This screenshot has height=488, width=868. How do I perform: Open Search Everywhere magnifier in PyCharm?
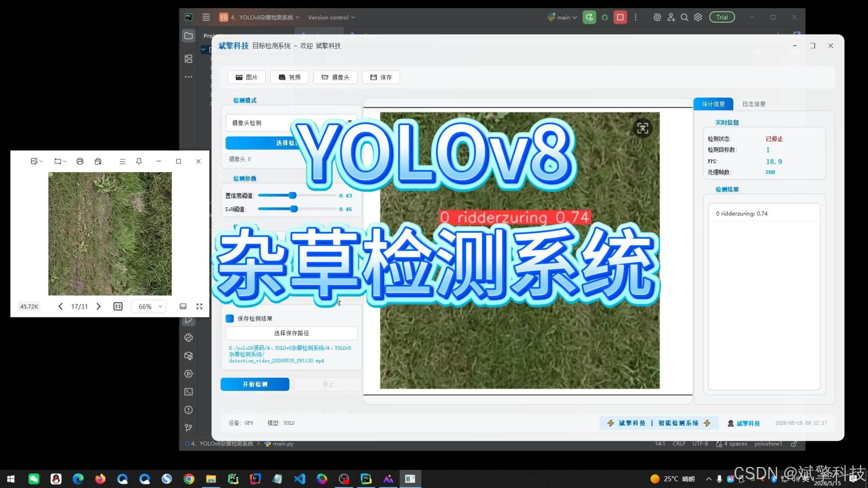coord(685,17)
